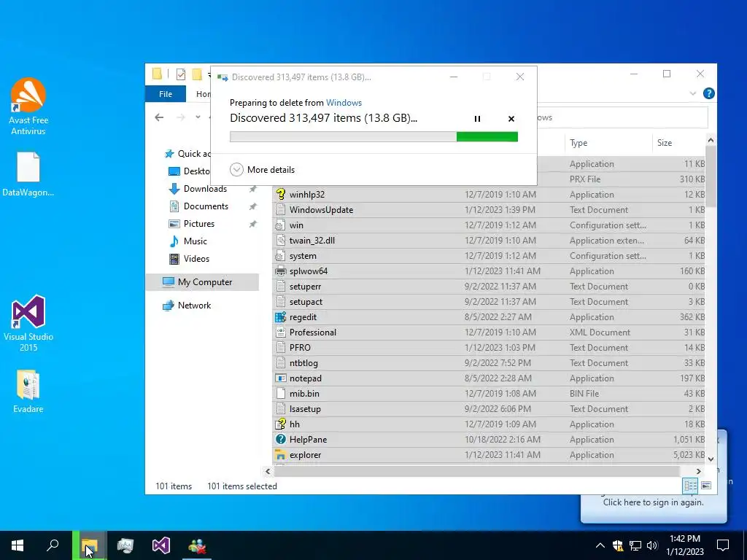Open Pictures in navigation pane
The height and width of the screenshot is (560, 747).
tap(198, 224)
